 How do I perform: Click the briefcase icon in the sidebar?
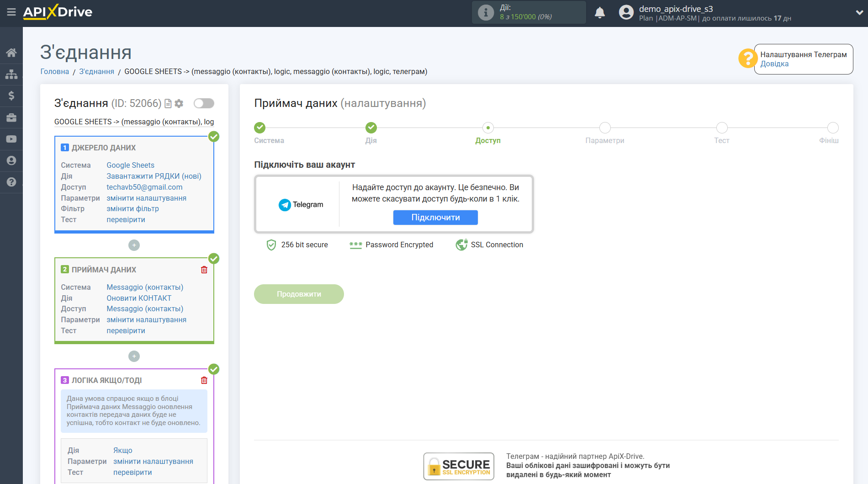[11, 117]
